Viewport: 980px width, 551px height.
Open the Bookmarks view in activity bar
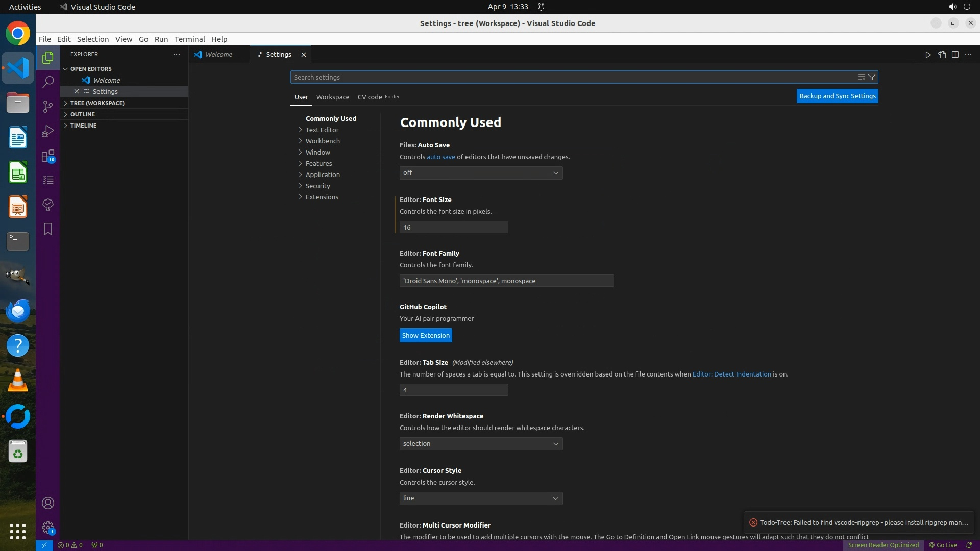point(48,229)
